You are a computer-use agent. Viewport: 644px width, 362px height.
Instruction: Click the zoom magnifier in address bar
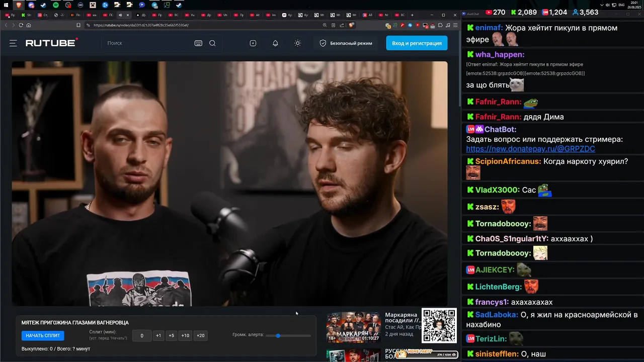pyautogui.click(x=325, y=25)
